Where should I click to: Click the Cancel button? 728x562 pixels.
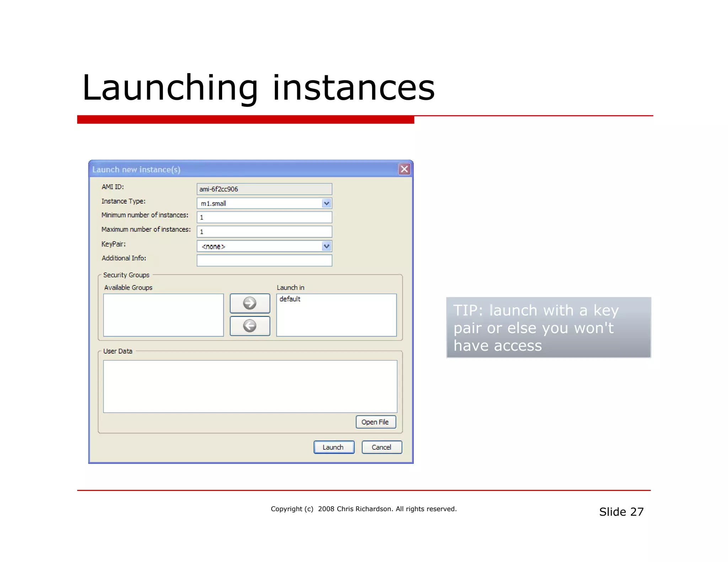click(382, 447)
